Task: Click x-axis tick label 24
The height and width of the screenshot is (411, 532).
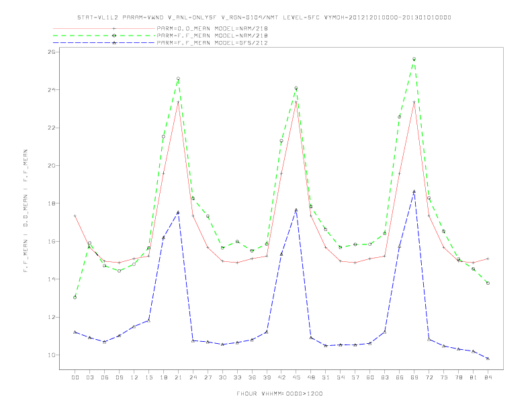Action: [x=193, y=377]
